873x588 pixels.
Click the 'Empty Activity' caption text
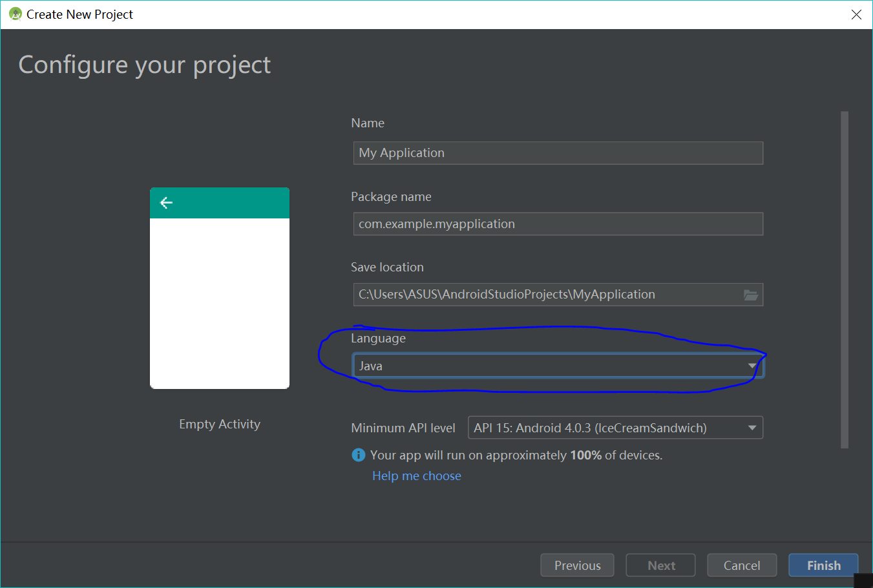click(220, 424)
